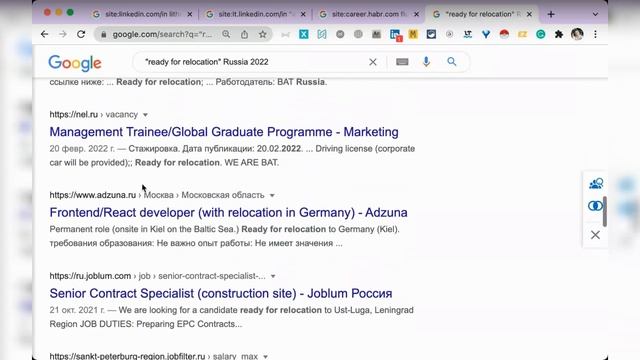Open Frontend/React developer Adzuna result
Screen dimensions: 640x360
(229, 213)
